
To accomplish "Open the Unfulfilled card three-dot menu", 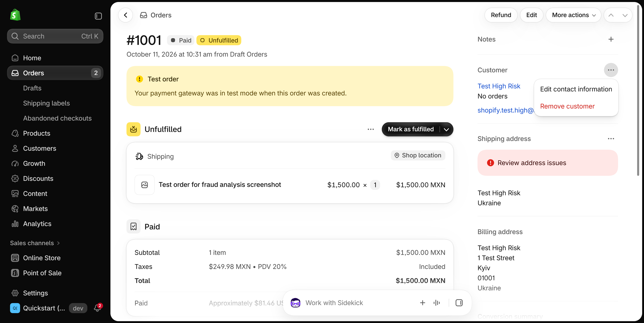I will tap(371, 129).
